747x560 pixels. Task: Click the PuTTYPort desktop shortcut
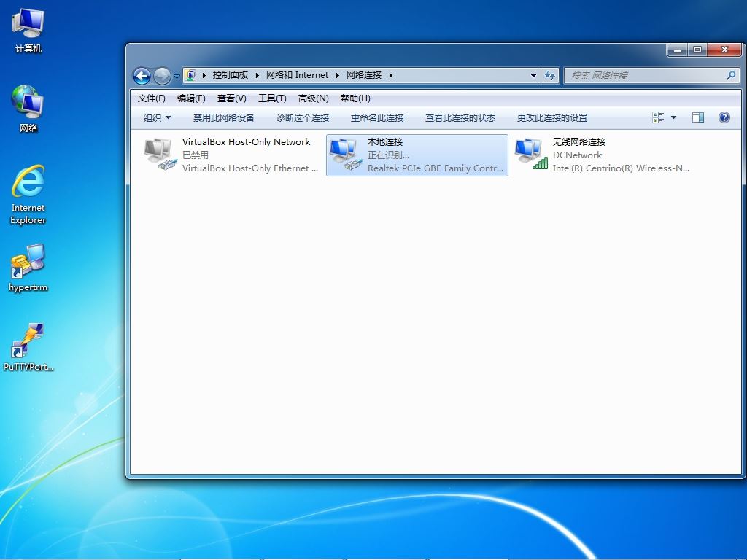point(28,346)
